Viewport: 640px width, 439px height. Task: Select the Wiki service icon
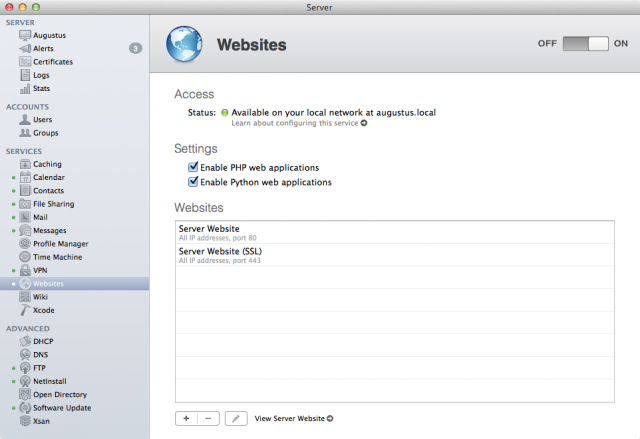[25, 297]
